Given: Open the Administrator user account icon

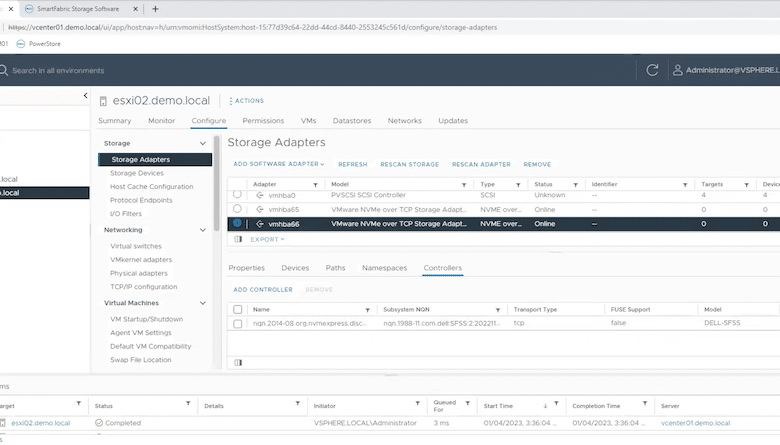Looking at the screenshot, I should tap(678, 70).
